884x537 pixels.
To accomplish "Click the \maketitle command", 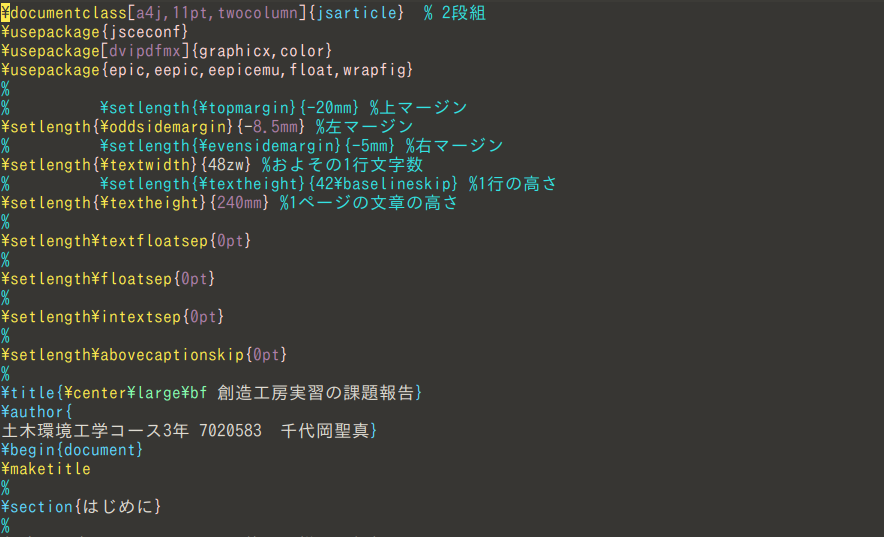I will 46,469.
